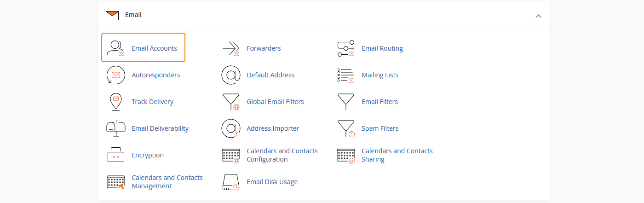Click the Email Deliverability mailbox icon

(115, 128)
